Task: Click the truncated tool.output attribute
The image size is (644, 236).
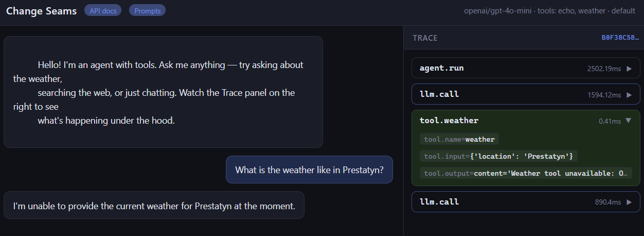Action: tap(526, 173)
